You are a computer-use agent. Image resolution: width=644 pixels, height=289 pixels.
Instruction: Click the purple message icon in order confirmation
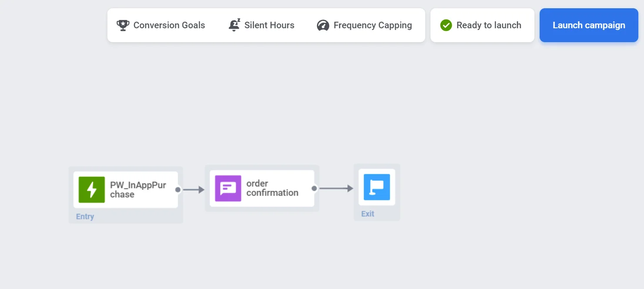(x=227, y=189)
